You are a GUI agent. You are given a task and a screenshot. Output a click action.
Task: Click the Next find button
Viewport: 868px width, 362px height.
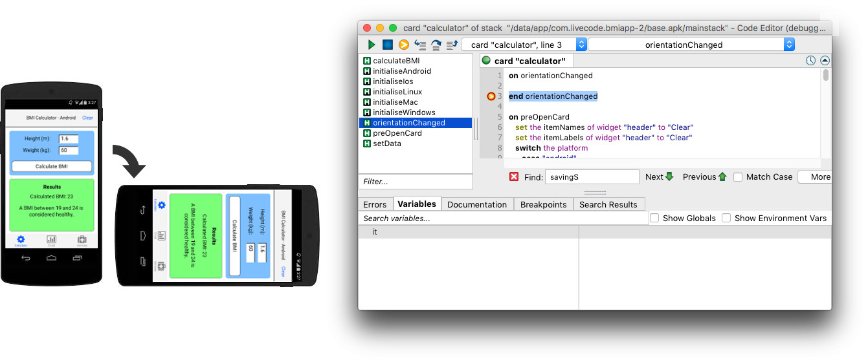pyautogui.click(x=660, y=176)
